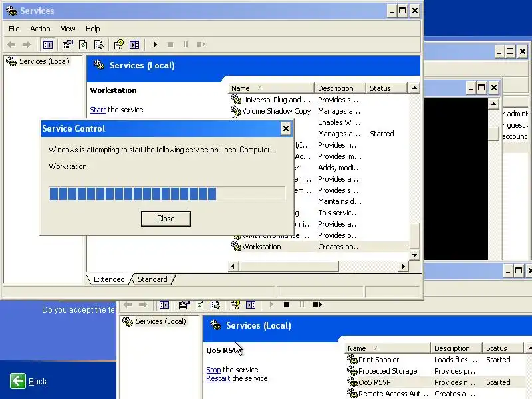Click Refresh icon in lower Services toolbar

[x=199, y=305]
